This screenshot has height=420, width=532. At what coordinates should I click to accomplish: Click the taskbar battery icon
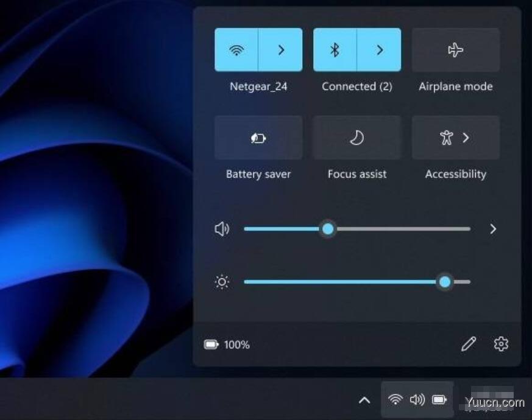pyautogui.click(x=439, y=400)
